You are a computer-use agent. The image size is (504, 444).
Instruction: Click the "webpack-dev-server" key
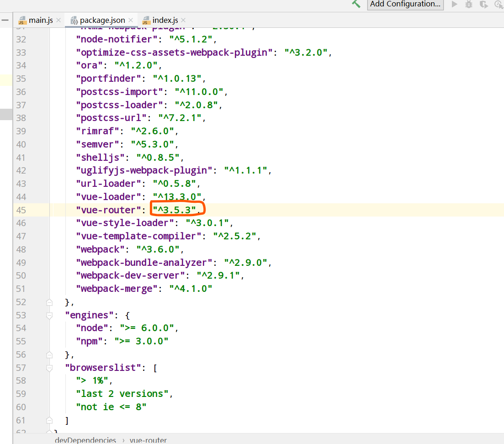coord(130,275)
